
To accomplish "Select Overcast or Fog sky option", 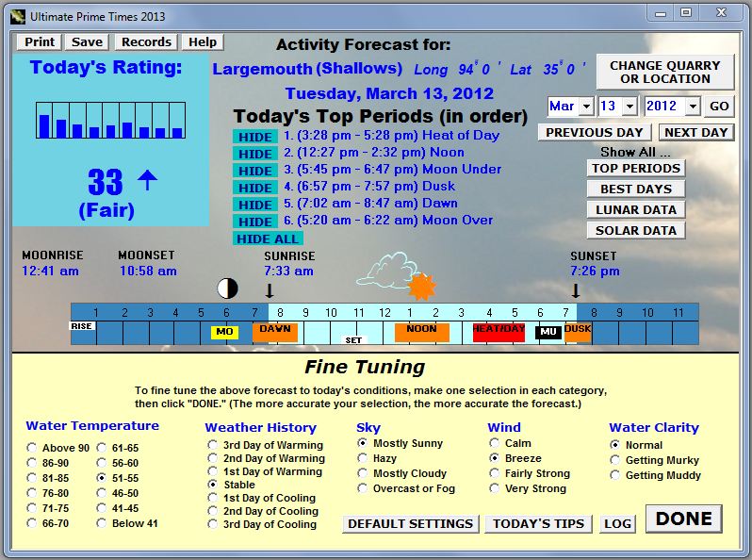I will pyautogui.click(x=363, y=488).
